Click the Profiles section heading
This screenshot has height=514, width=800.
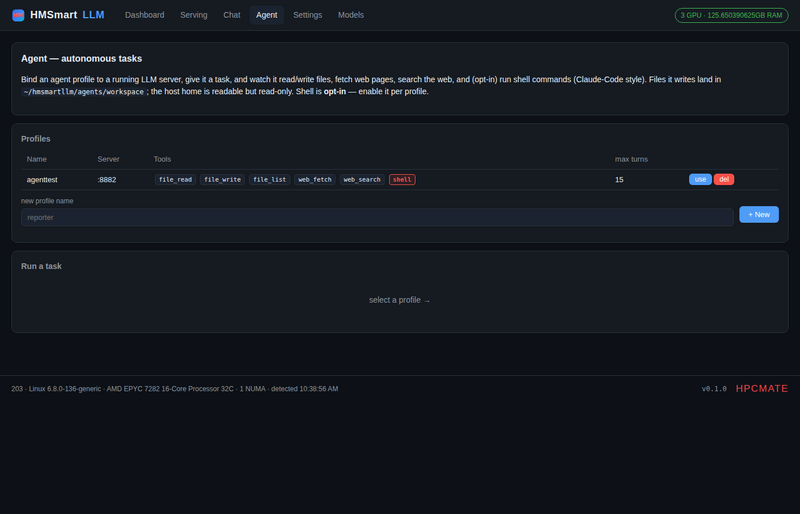click(x=36, y=139)
